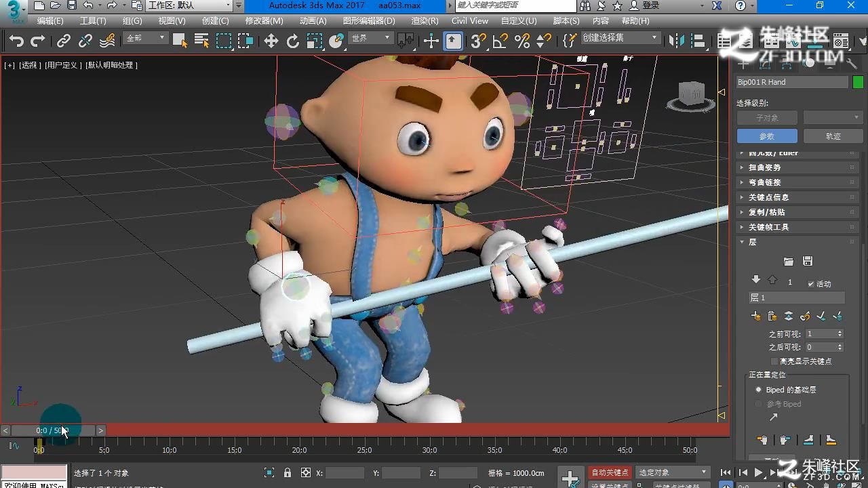868x488 pixels.
Task: Open Edit Named Selection Sets
Action: click(570, 41)
